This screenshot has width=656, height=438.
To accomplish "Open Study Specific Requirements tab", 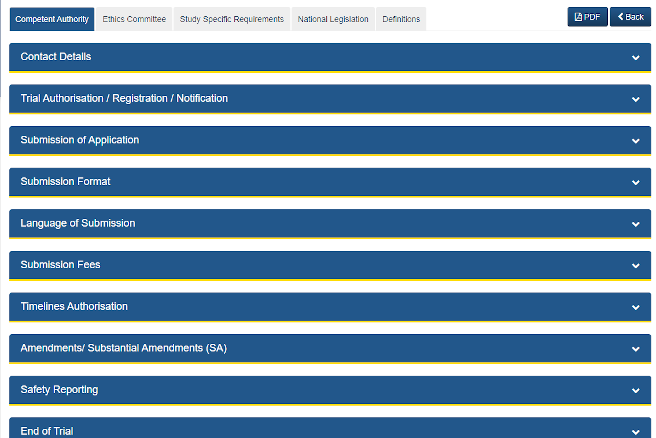I will (x=232, y=19).
